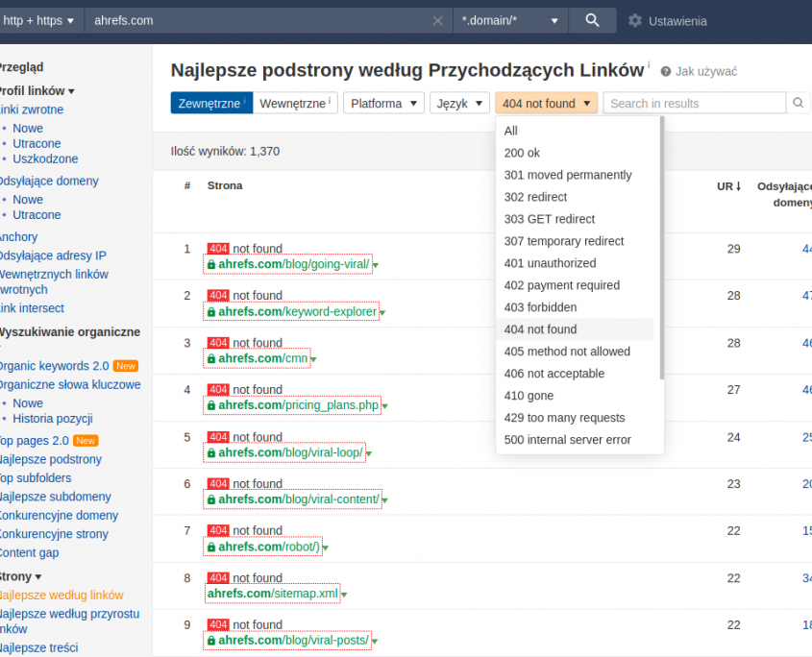Open Top pages 2.0 sidebar link

click(35, 441)
